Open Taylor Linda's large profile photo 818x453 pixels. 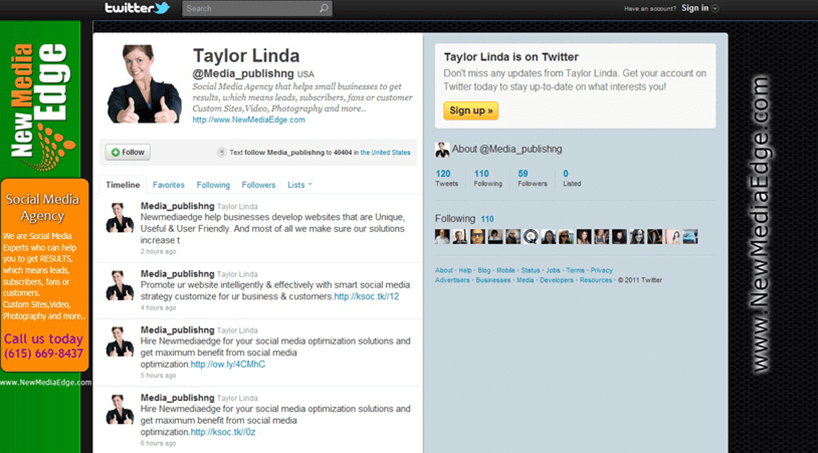click(145, 84)
